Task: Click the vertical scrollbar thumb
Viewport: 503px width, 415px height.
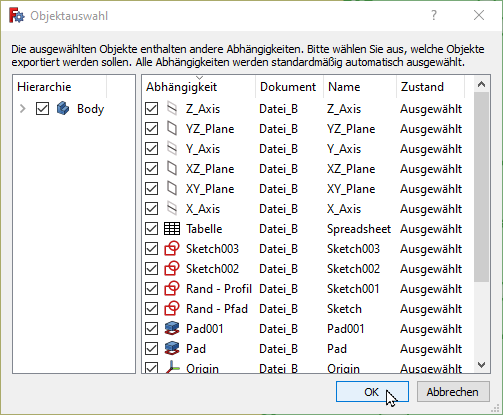Action: [x=481, y=187]
